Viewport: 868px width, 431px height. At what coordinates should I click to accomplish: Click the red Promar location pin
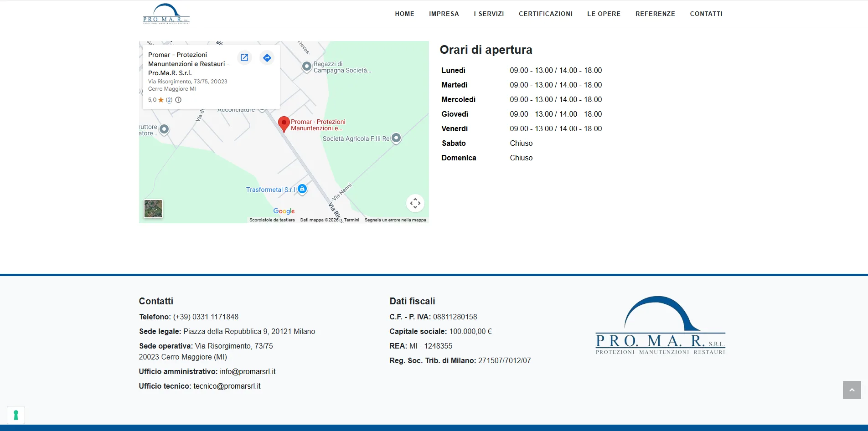click(x=284, y=124)
